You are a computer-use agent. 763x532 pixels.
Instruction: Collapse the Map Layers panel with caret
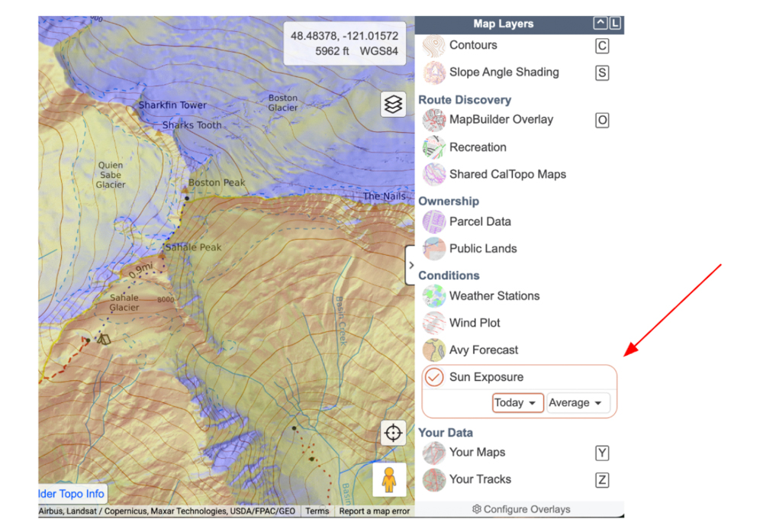pyautogui.click(x=600, y=24)
